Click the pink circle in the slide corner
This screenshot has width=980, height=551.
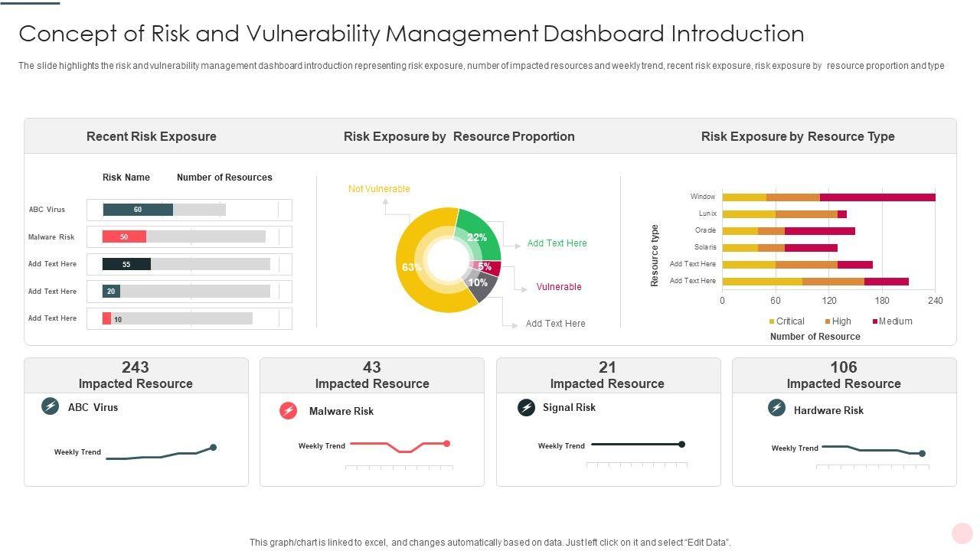click(x=962, y=533)
